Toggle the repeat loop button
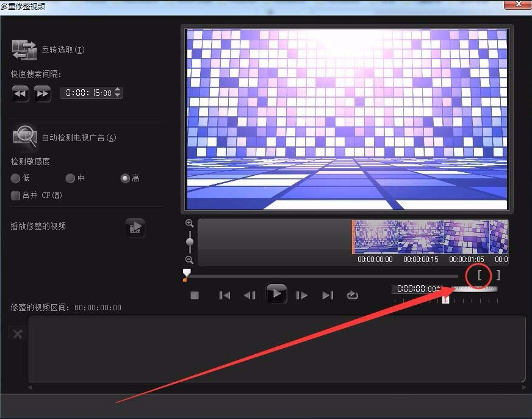 pos(352,295)
